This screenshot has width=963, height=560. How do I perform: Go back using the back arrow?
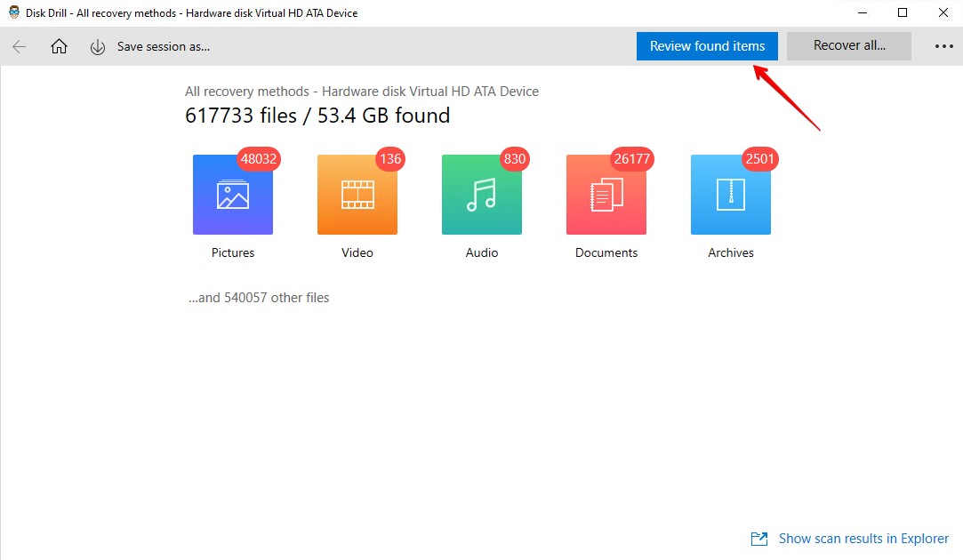[19, 46]
